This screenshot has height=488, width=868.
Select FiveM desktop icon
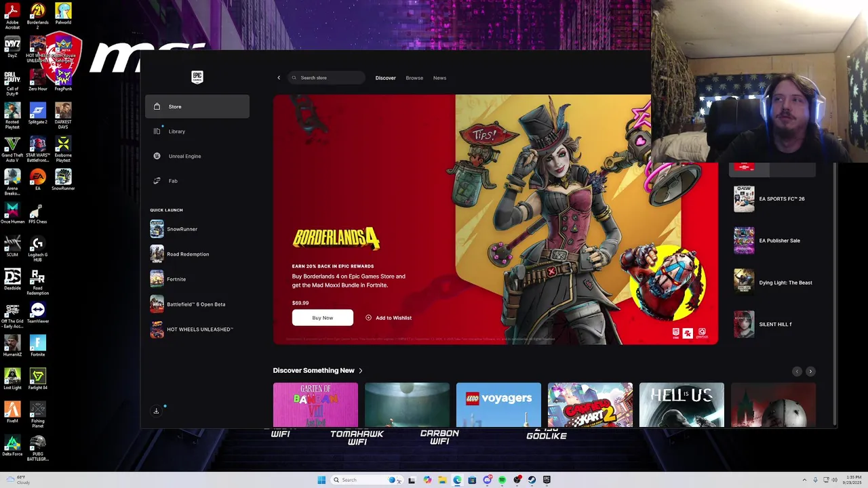[12, 412]
